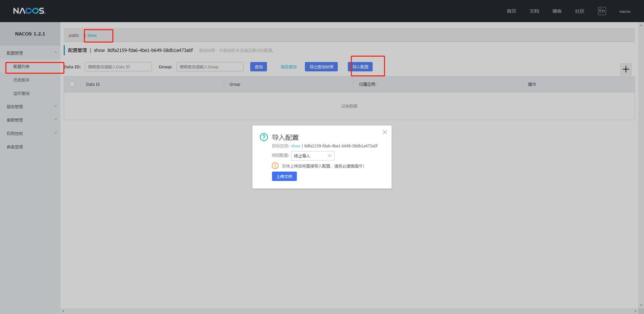
Task: Click the orange warning info icon
Action: 275,166
